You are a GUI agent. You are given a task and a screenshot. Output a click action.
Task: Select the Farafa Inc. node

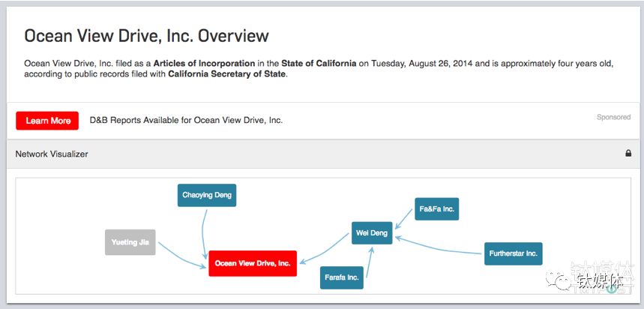[x=342, y=277]
